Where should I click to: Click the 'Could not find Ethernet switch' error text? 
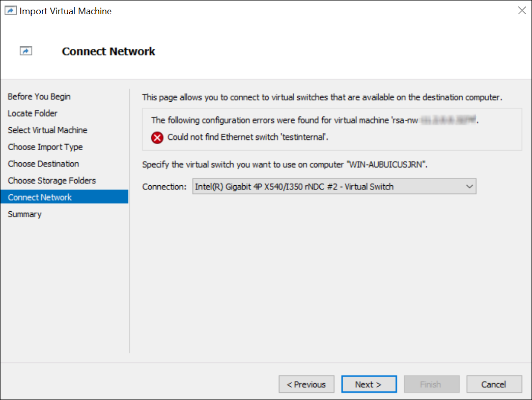point(247,137)
